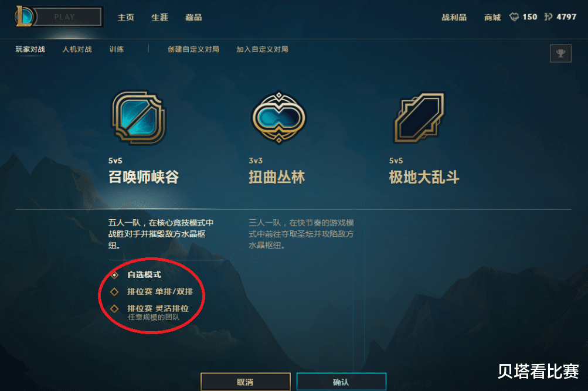The image size is (588, 391).
Task: Click the RP currency icon next to 150
Action: (x=514, y=17)
